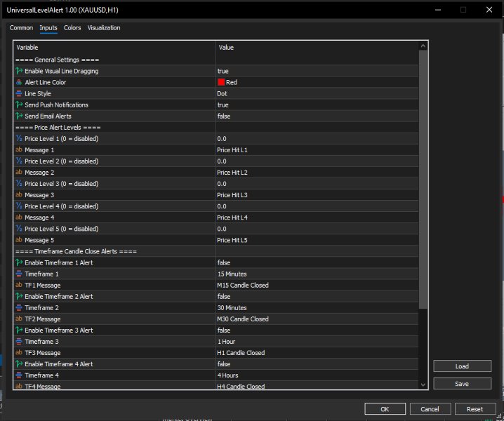Click the string icon beside Message 1
The image size is (504, 421).
[19, 149]
